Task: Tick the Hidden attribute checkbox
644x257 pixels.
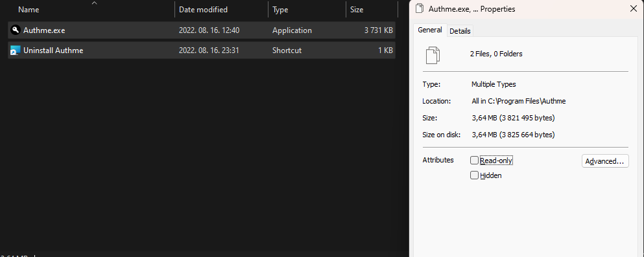Action: point(474,175)
